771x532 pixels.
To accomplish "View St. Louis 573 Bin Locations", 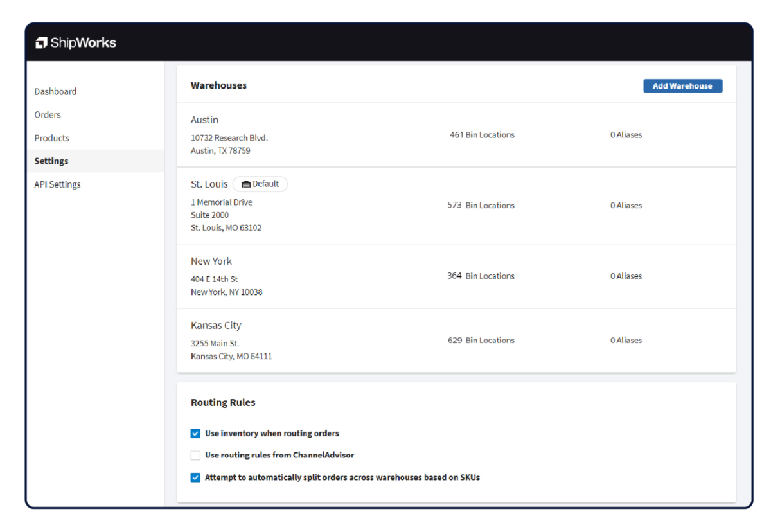I will 481,206.
